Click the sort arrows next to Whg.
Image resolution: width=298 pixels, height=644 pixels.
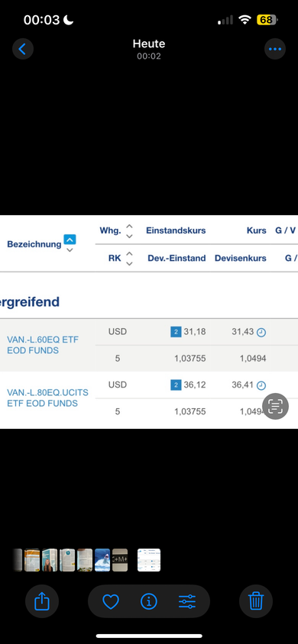(129, 231)
